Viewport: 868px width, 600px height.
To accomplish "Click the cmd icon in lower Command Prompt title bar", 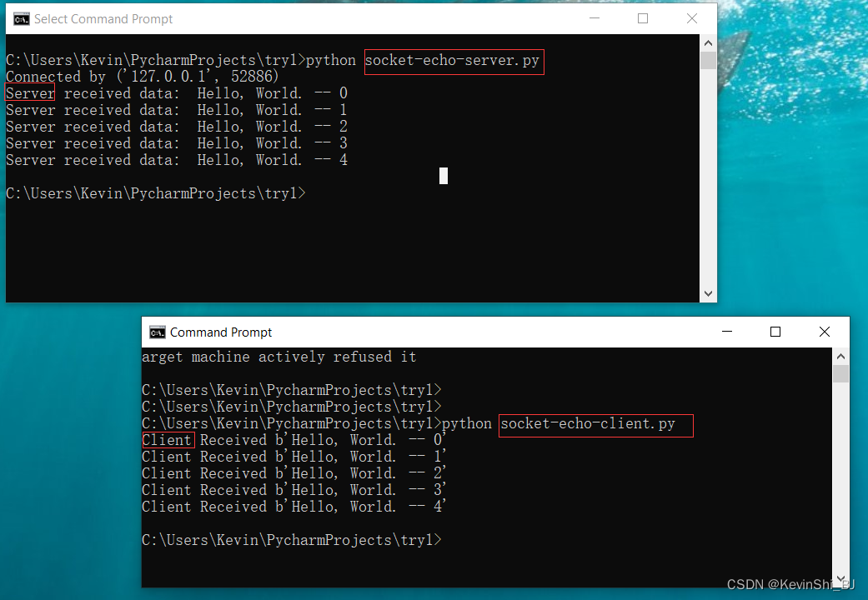I will (158, 332).
